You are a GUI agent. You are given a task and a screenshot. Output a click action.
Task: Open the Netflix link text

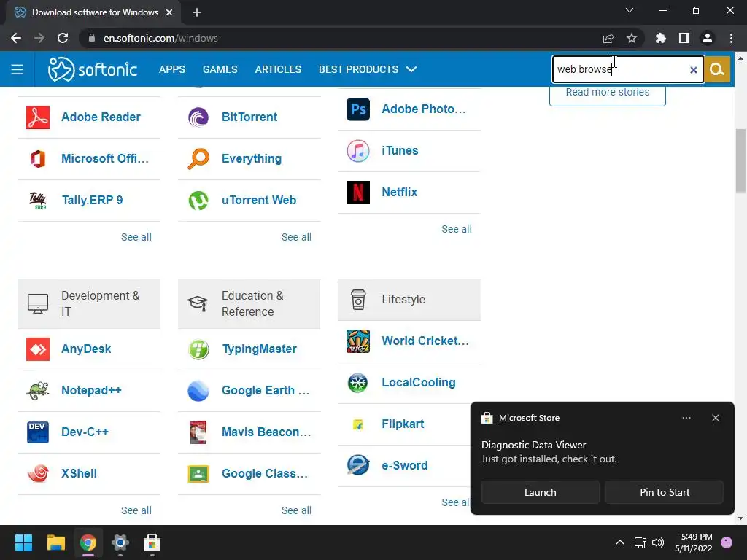400,192
